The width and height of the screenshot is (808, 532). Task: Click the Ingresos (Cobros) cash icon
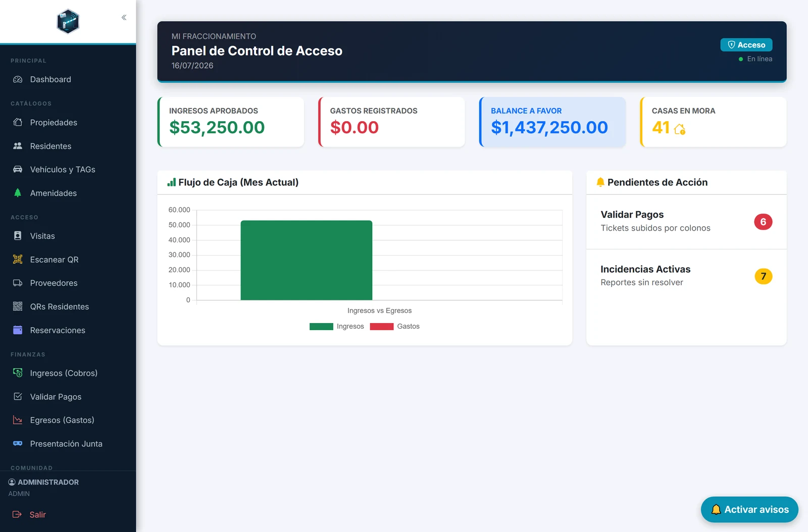coord(18,373)
